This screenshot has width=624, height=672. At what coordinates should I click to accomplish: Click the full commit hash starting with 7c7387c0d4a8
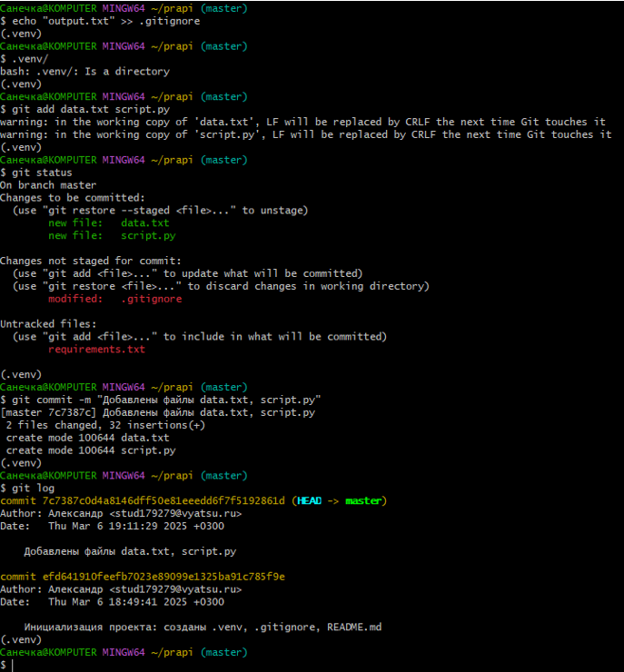pos(163,500)
